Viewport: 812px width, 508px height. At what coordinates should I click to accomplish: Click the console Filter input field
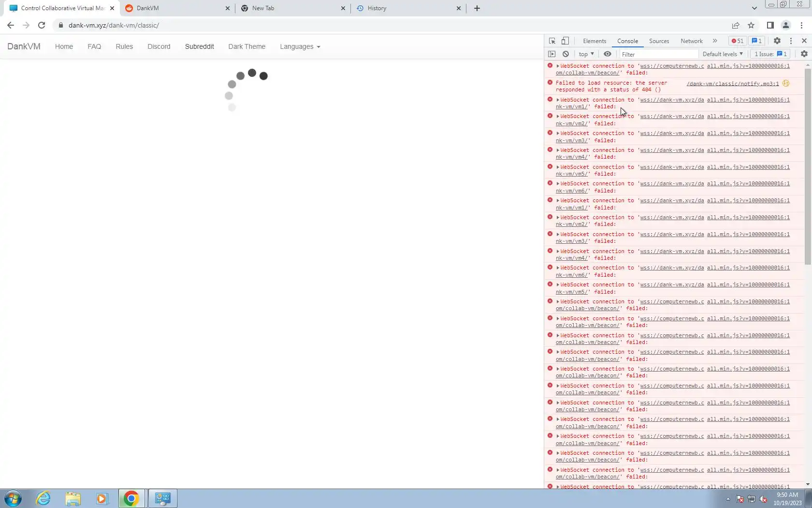point(659,54)
